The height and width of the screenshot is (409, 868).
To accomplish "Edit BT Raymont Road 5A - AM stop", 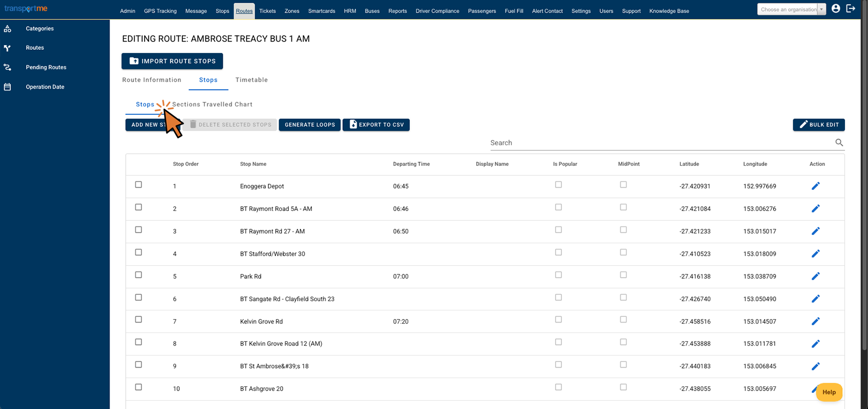I will (x=816, y=209).
